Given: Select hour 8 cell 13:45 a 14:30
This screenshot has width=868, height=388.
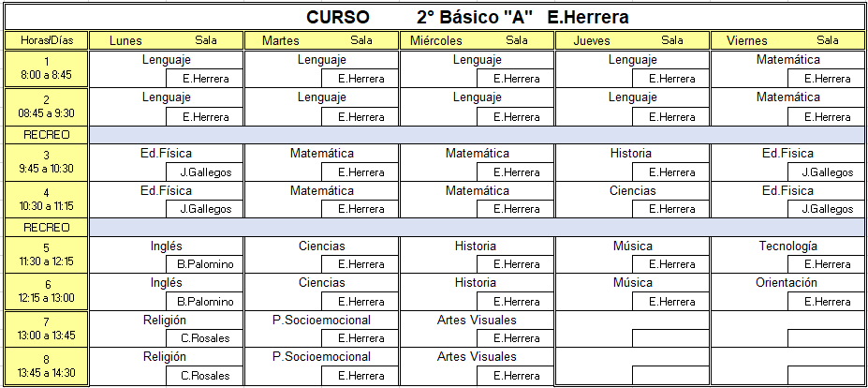Looking at the screenshot, I should (47, 366).
